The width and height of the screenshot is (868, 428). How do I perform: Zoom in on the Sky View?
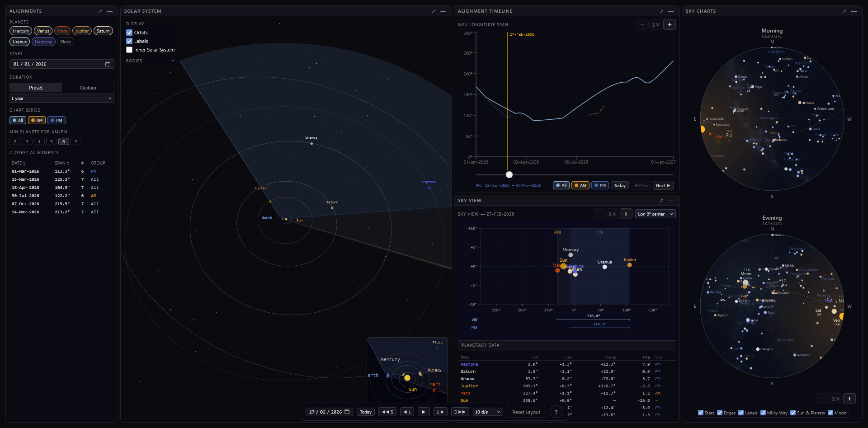tap(626, 214)
